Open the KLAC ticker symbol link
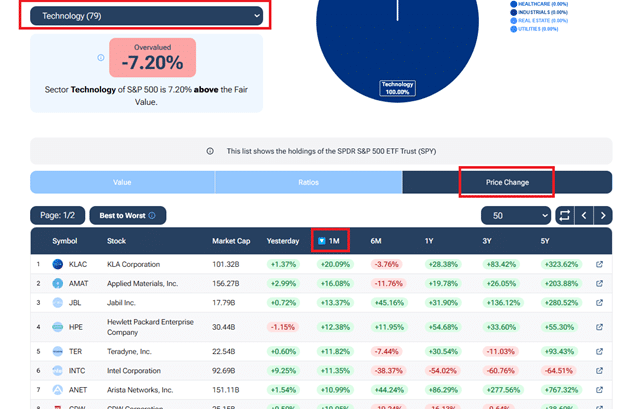Screen dimensions: 624x409 click(78, 265)
